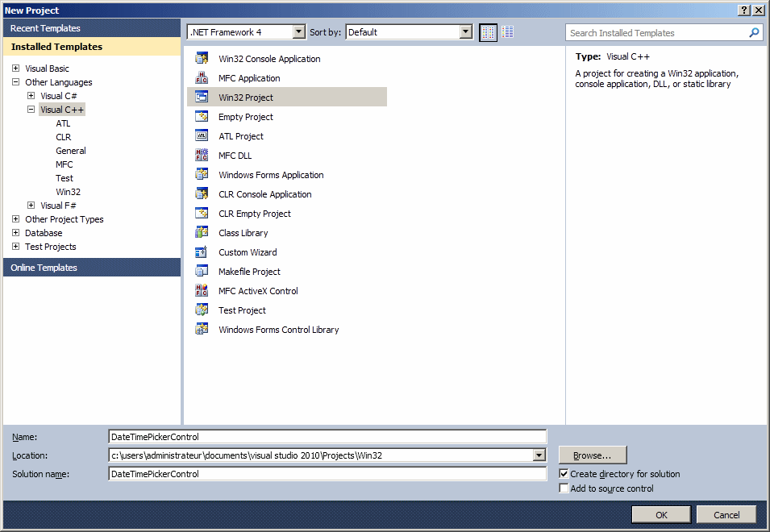Expand the Database tree node
This screenshot has width=770, height=532.
[15, 233]
